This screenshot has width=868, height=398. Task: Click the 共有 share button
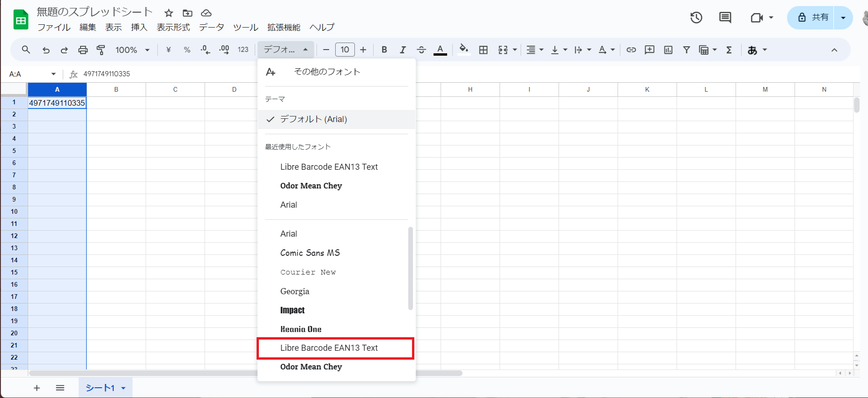point(813,18)
